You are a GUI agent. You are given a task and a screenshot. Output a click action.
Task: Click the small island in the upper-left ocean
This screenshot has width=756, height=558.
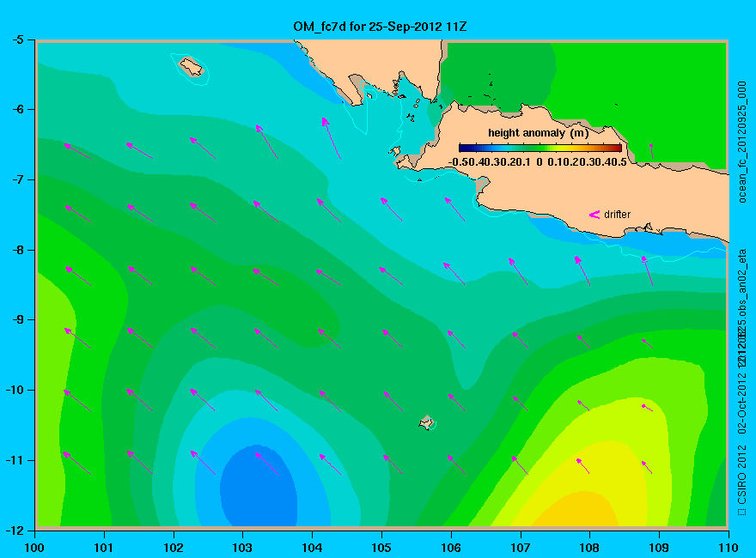pyautogui.click(x=192, y=66)
